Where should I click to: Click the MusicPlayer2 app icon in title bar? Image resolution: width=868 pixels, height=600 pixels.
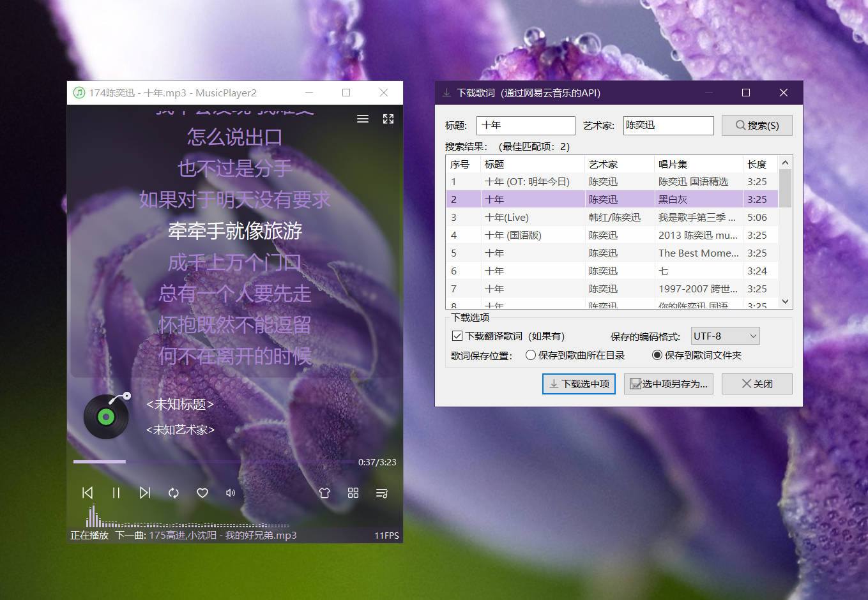pyautogui.click(x=79, y=93)
